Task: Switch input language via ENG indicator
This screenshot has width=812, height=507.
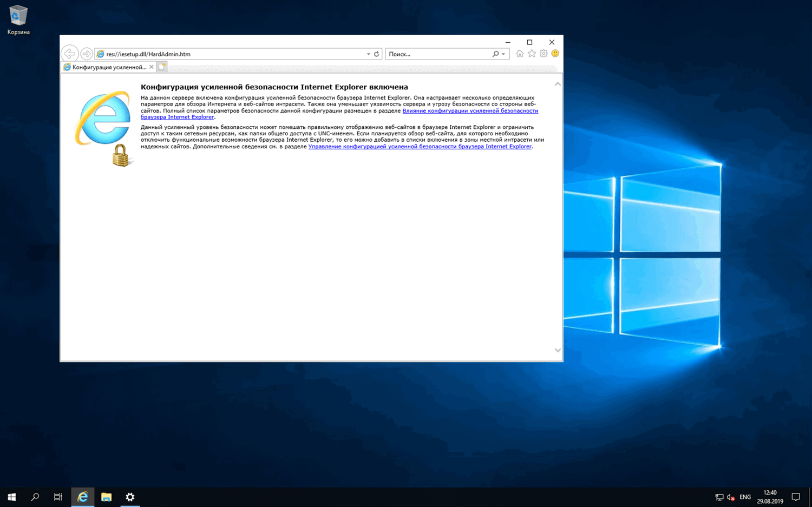Action: click(745, 497)
